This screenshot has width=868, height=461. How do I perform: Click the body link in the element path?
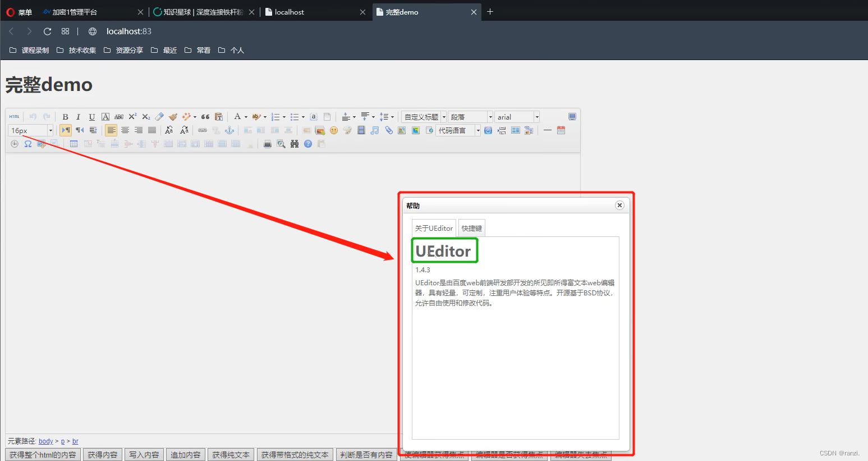pyautogui.click(x=45, y=441)
